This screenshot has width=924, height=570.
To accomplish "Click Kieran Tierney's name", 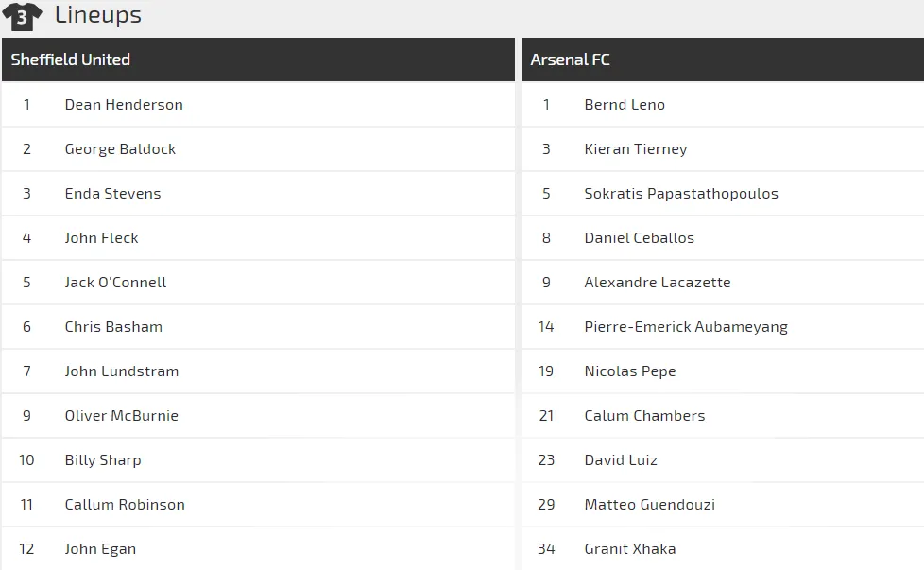I will [x=636, y=149].
